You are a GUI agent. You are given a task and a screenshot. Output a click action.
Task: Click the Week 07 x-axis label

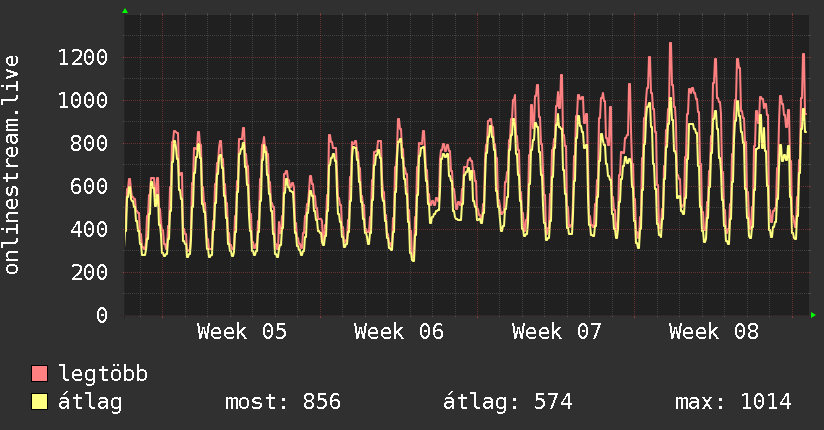[556, 331]
